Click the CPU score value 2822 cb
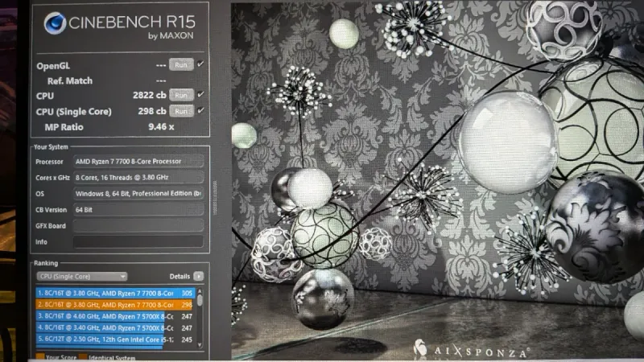 (150, 95)
